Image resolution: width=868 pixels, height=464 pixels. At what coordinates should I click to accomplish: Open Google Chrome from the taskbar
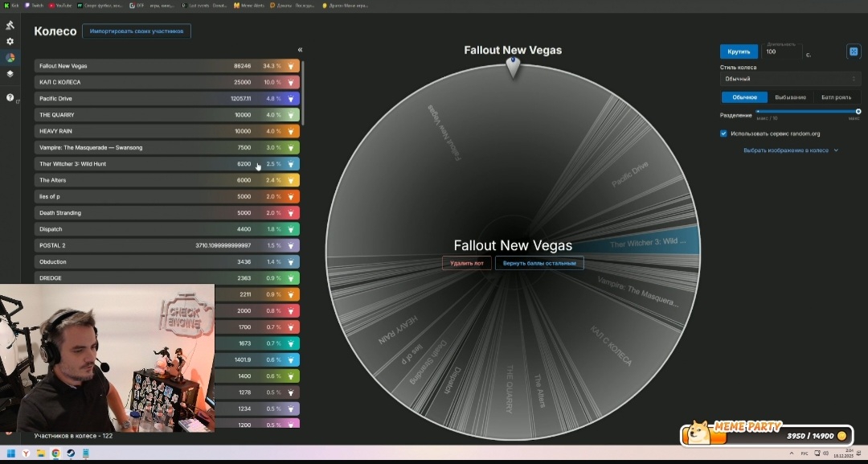click(x=56, y=453)
